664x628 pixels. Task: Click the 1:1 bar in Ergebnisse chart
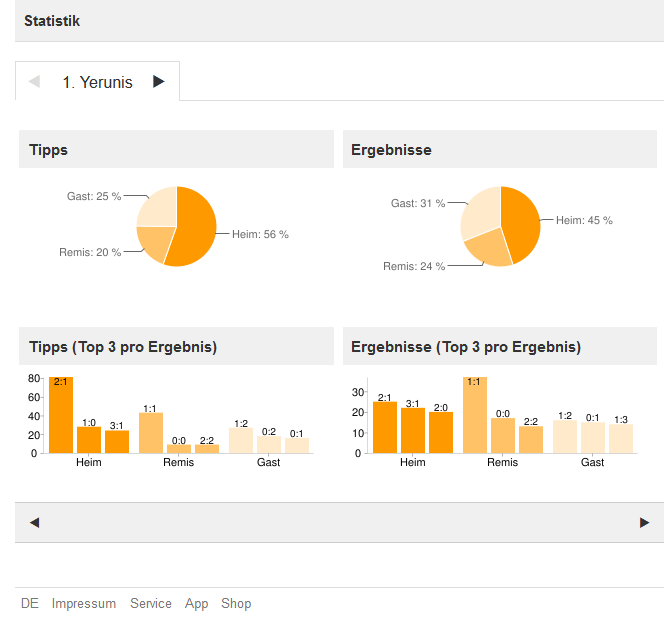[475, 416]
